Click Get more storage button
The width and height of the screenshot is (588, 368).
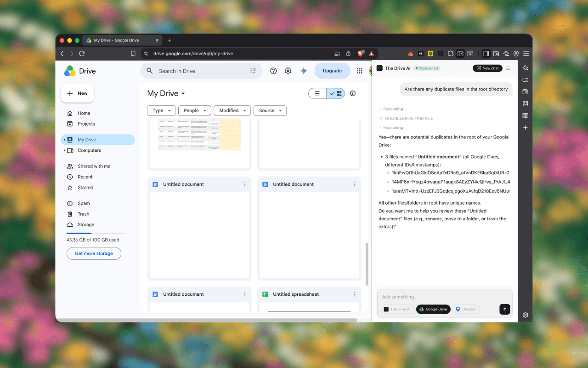coord(94,253)
